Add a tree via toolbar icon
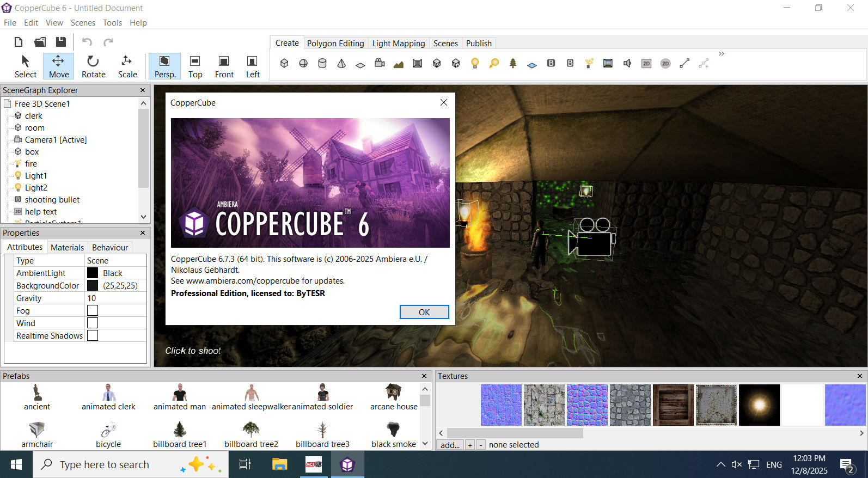 click(512, 63)
